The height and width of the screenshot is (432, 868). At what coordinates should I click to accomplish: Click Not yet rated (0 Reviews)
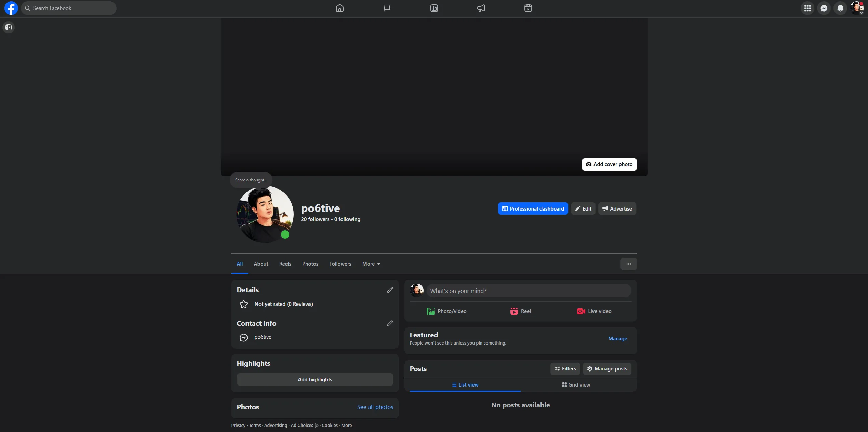pos(283,304)
